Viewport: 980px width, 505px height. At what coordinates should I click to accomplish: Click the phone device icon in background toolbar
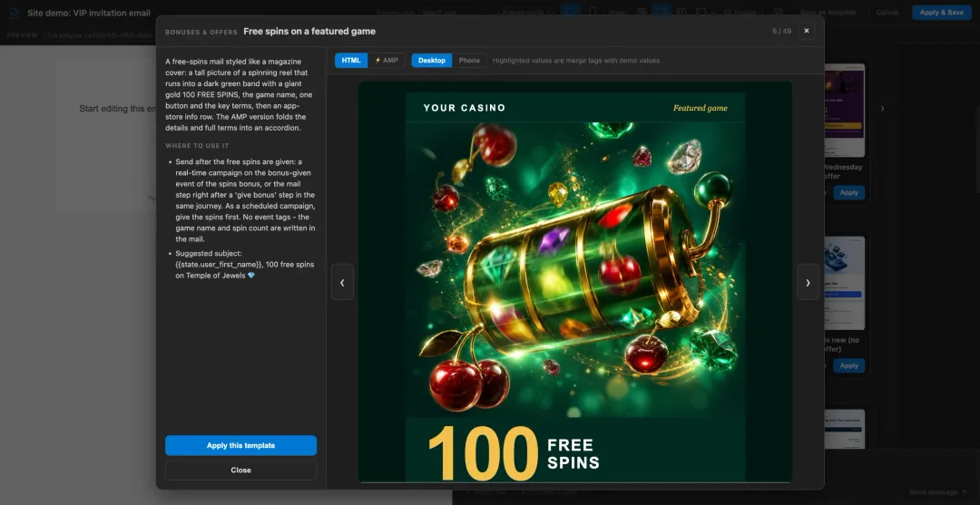[x=592, y=12]
